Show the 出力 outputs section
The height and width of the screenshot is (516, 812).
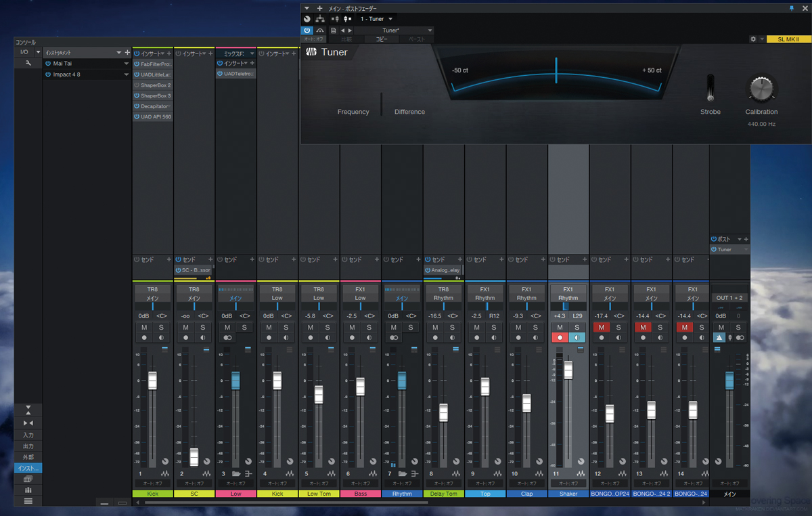(28, 446)
